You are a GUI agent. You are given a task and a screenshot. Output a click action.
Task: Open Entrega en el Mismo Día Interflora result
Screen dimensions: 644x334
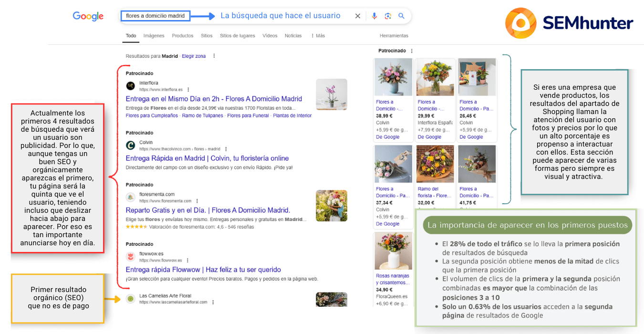coord(214,99)
